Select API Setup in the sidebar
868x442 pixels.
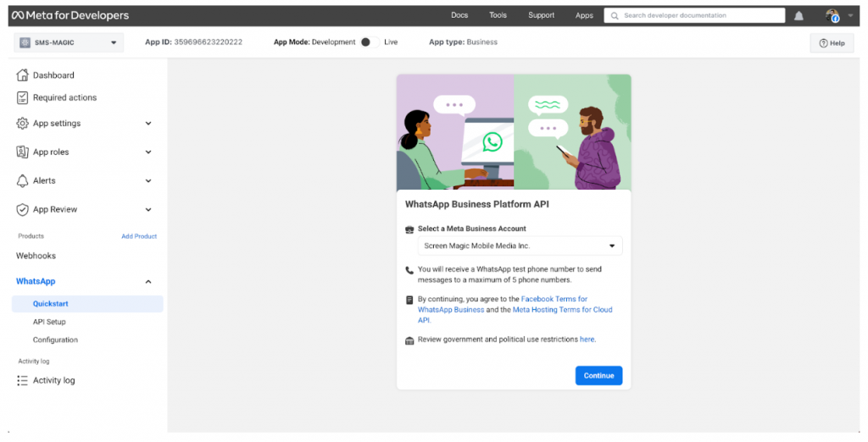point(49,322)
